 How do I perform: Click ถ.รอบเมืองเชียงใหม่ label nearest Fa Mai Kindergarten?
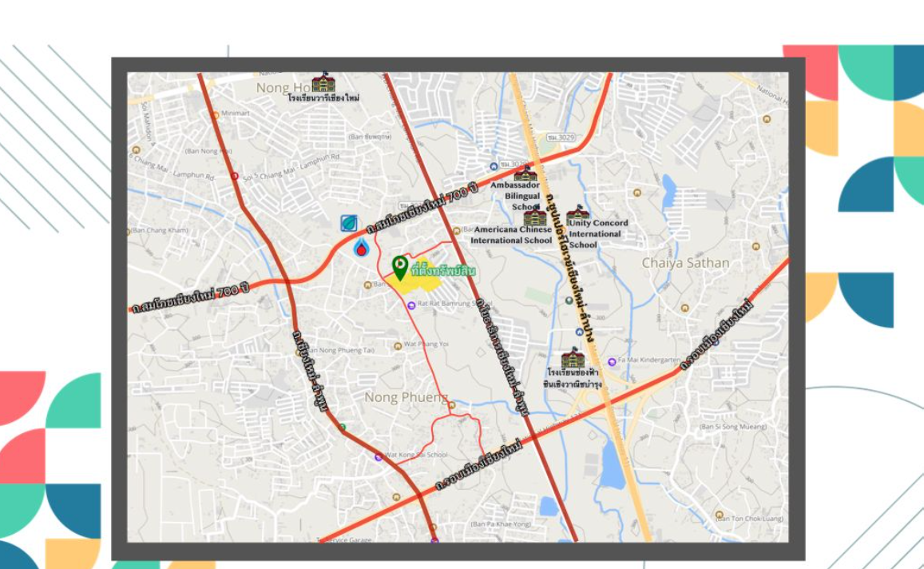click(x=716, y=336)
